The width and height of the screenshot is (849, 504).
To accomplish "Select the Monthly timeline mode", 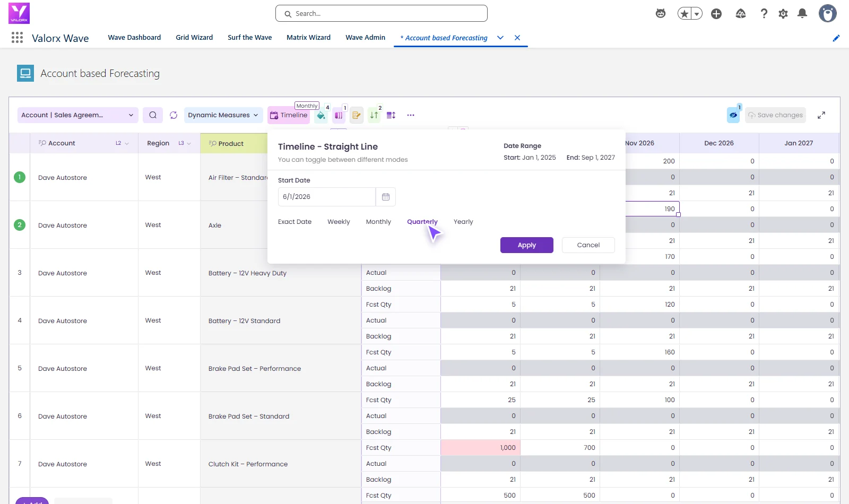I will coord(378,222).
